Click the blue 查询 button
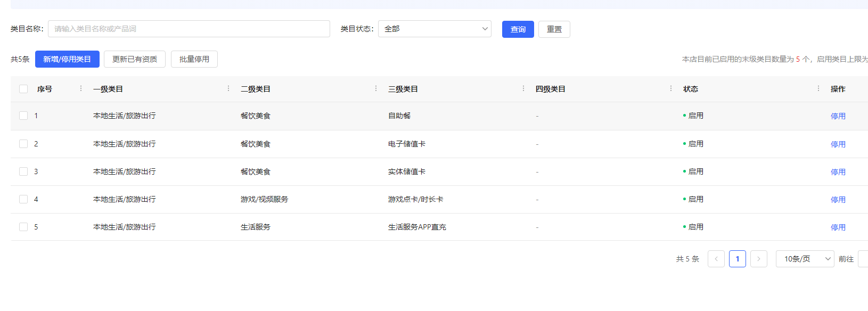 [x=518, y=29]
